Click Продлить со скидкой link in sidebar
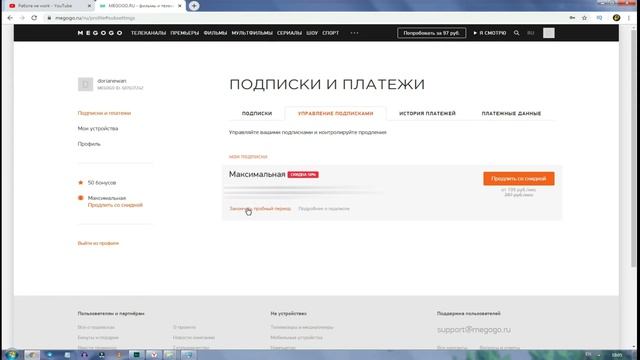This screenshot has width=640, height=360. (x=115, y=205)
